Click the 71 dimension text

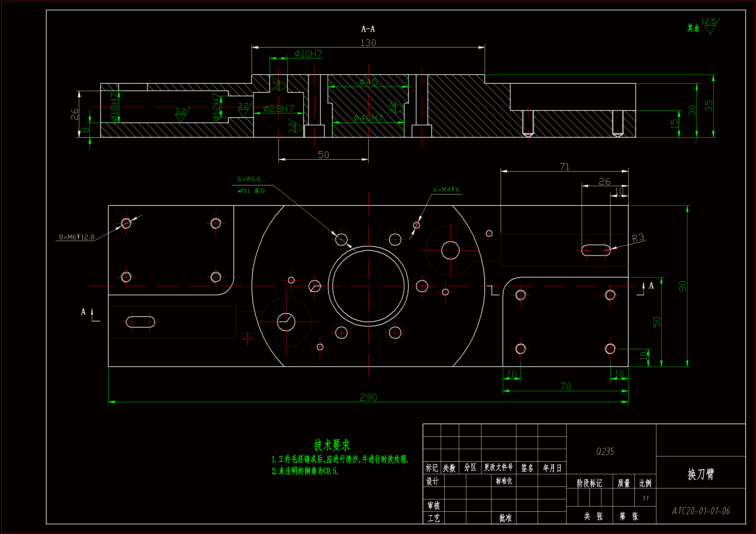tap(564, 167)
